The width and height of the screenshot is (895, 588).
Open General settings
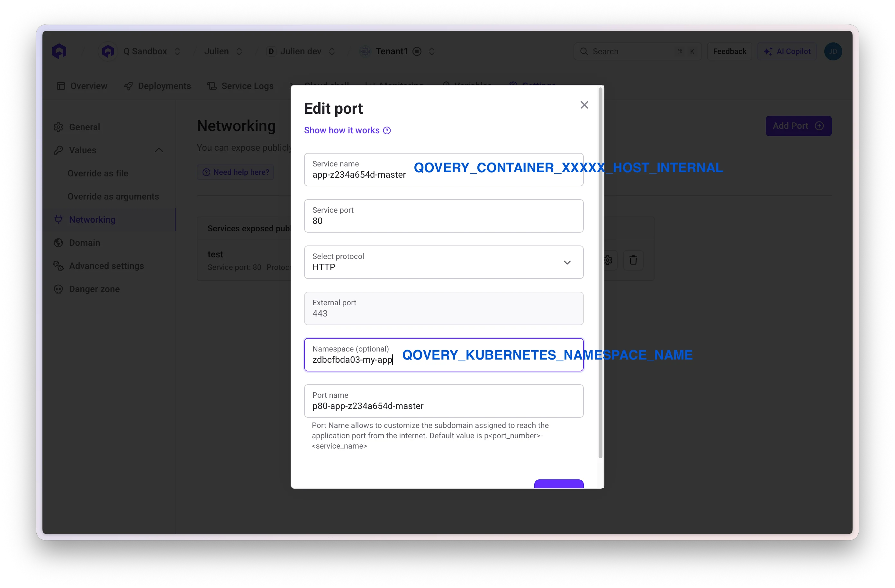[84, 127]
